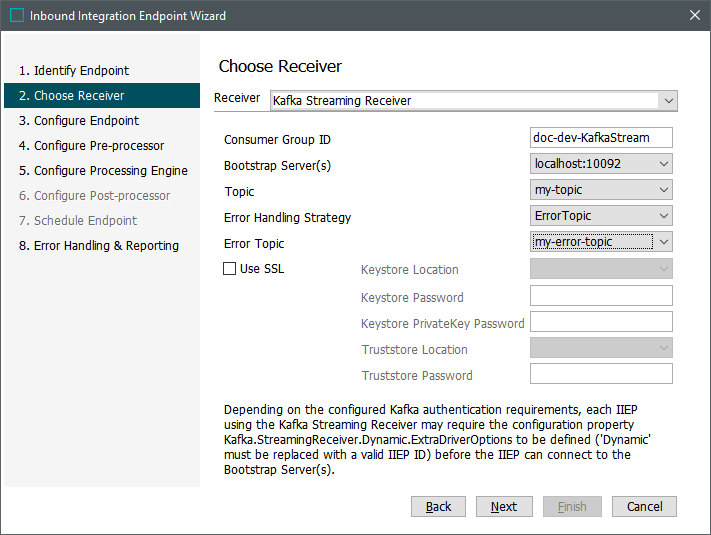Expand the Error Topic dropdown arrow
711x535 pixels.
point(663,242)
